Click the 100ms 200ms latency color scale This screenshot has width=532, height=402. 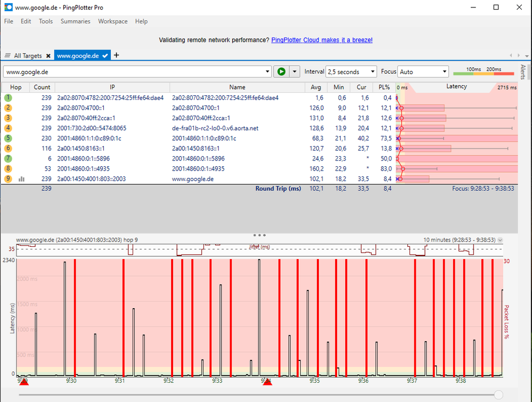pyautogui.click(x=484, y=71)
